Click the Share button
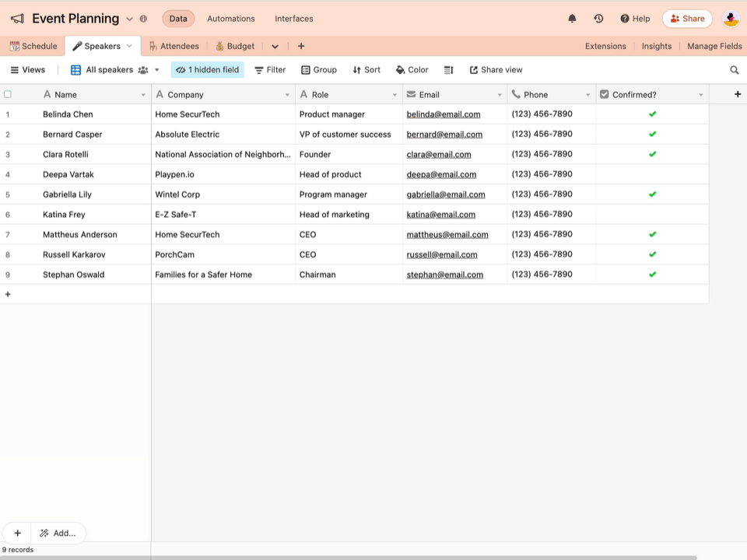747x560 pixels. 686,18
